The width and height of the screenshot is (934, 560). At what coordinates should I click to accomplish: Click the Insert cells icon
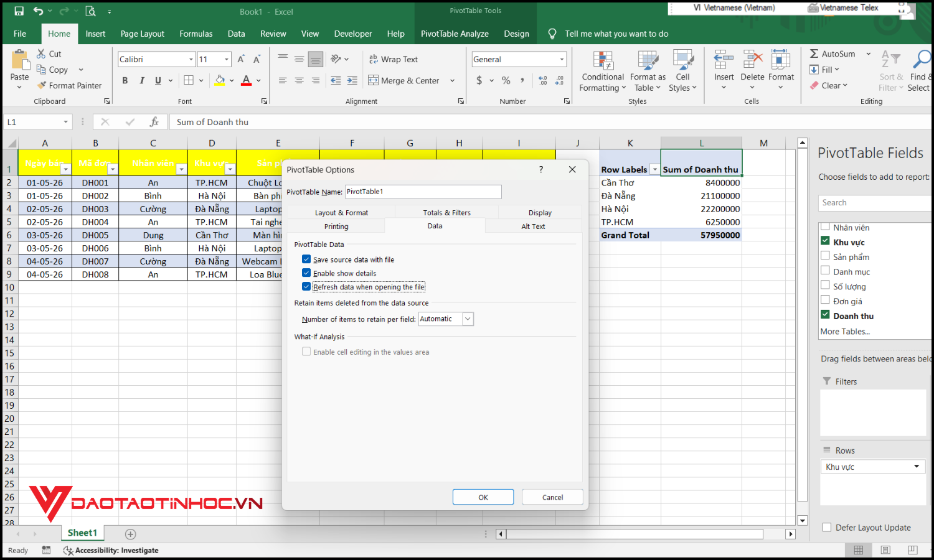(724, 60)
